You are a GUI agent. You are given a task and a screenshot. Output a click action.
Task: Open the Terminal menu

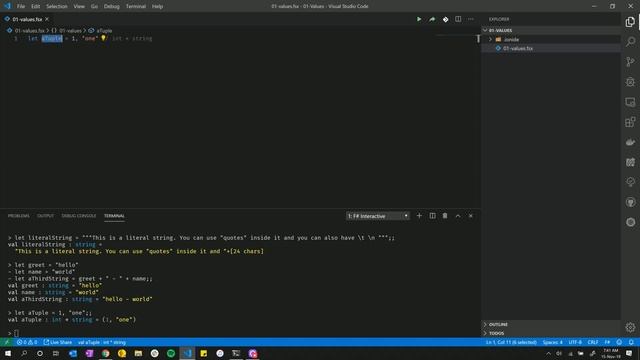(136, 6)
